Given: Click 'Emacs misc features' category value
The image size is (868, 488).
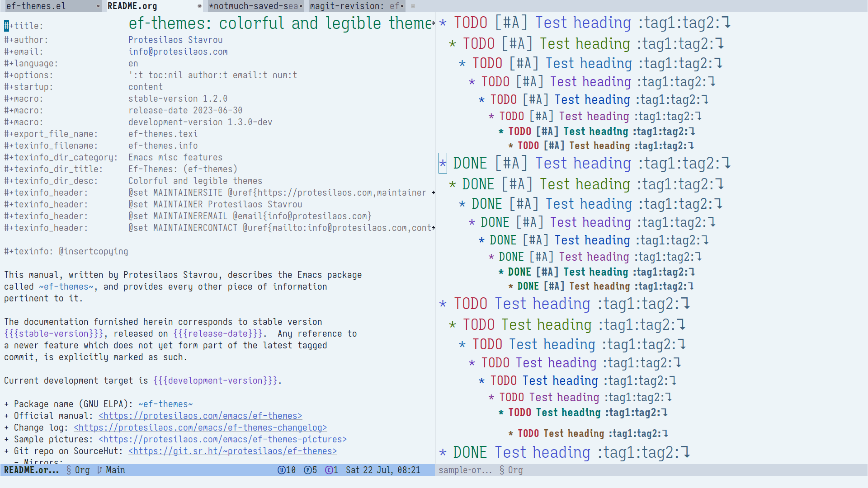Looking at the screenshot, I should (175, 157).
